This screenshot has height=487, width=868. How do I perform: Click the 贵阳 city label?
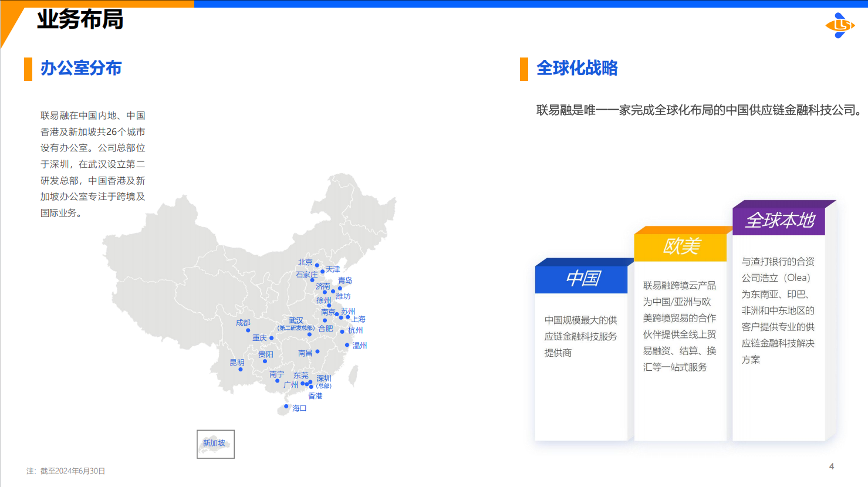tap(266, 354)
